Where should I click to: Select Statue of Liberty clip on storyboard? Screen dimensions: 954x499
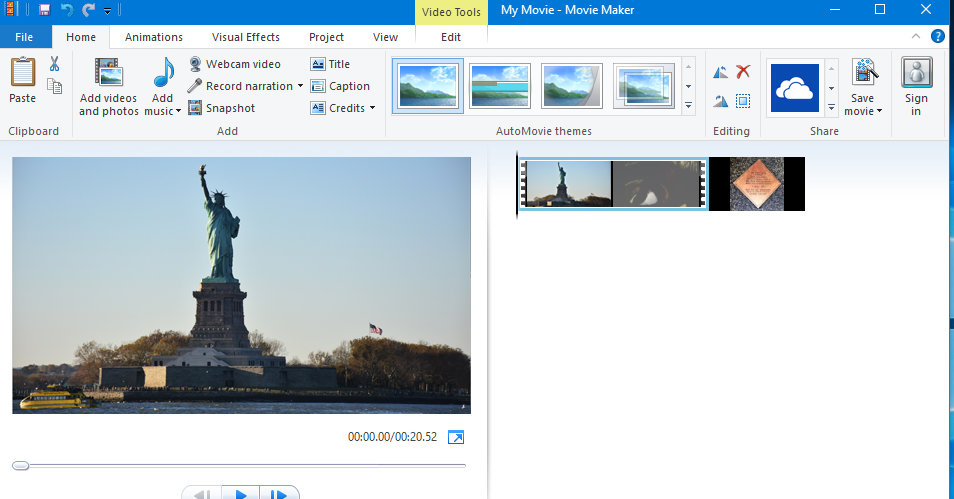[x=566, y=184]
